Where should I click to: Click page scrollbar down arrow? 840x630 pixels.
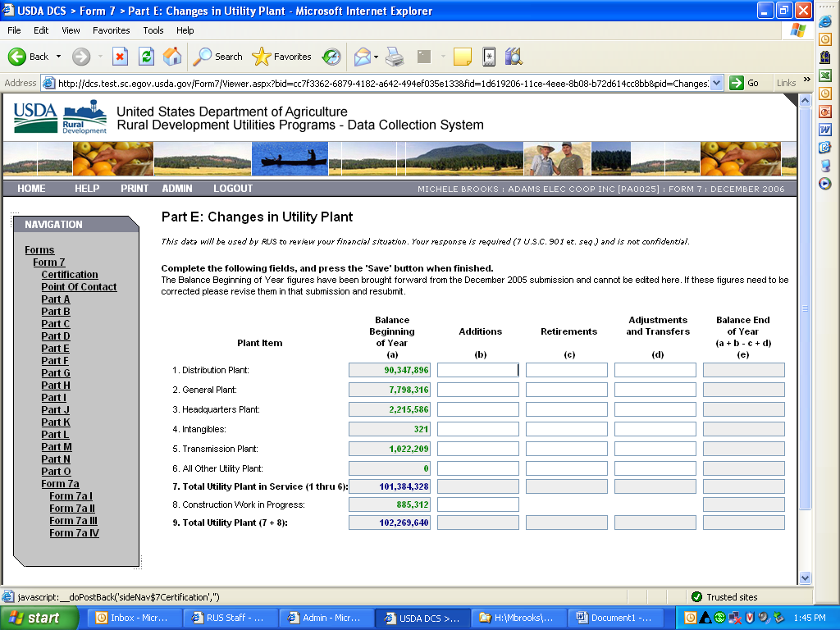(806, 578)
